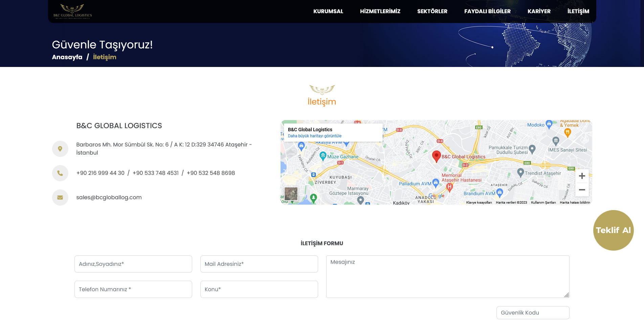Click the Marmaray Göztepe İstasyonu map label
This screenshot has width=644, height=323.
click(x=349, y=191)
